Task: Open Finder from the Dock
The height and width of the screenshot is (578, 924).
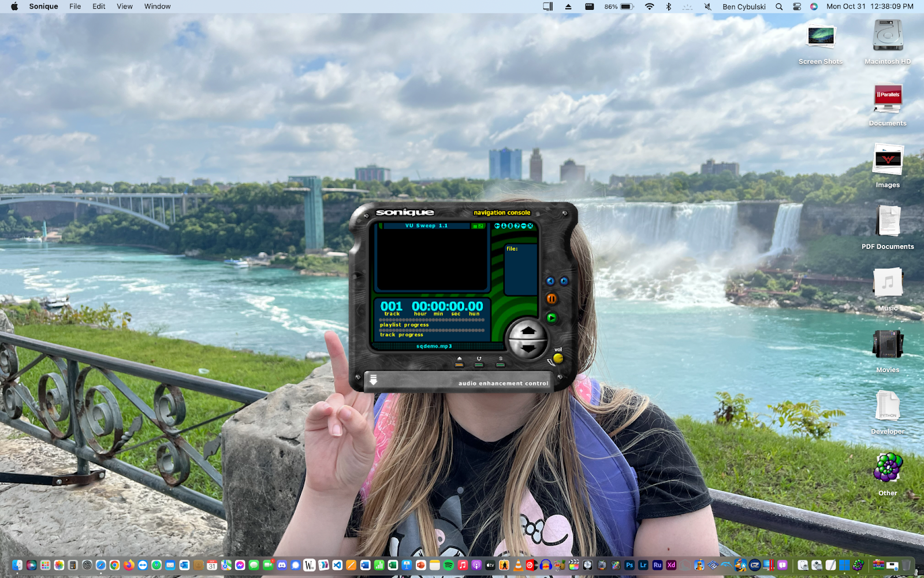Action: (17, 565)
